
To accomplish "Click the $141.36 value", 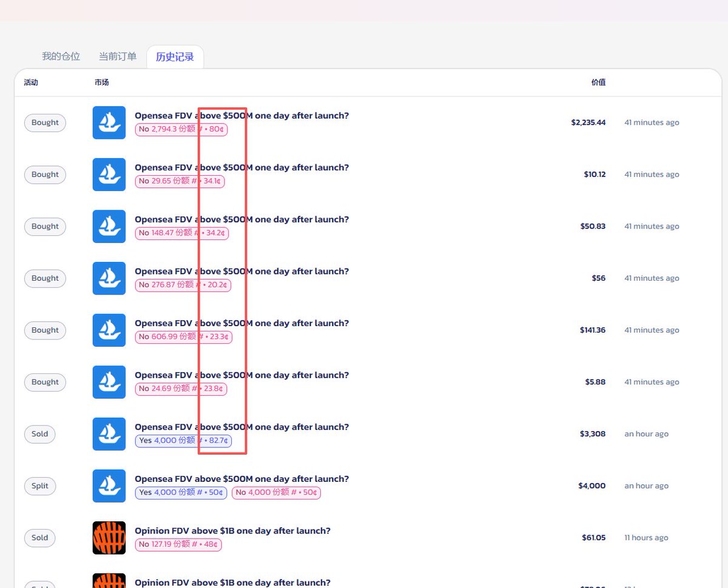I will pyautogui.click(x=593, y=330).
